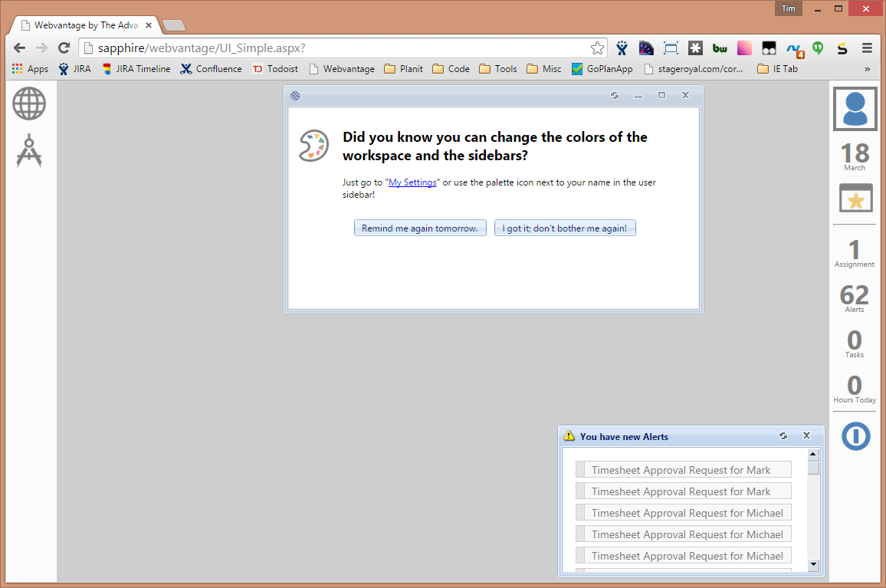Click the blue power sign-out icon

click(x=855, y=436)
